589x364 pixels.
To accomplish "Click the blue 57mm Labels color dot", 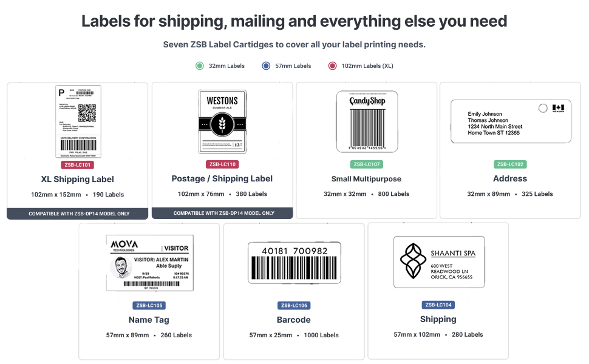I will point(266,66).
